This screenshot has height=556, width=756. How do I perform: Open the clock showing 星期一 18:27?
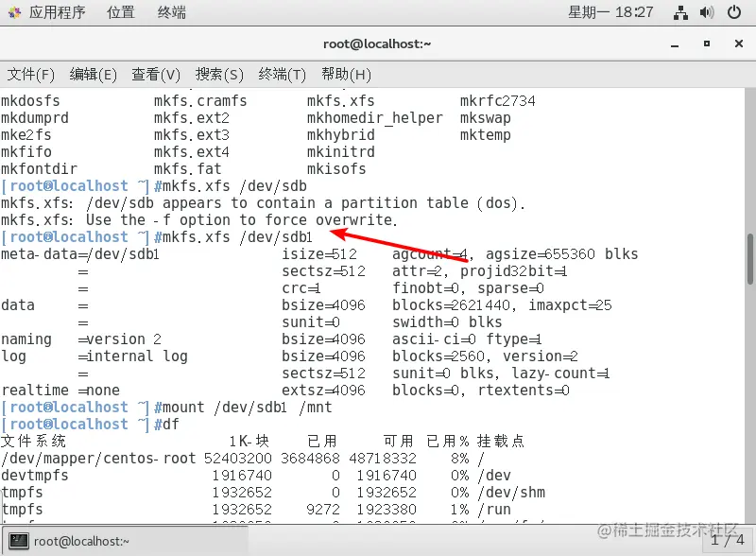tap(610, 12)
